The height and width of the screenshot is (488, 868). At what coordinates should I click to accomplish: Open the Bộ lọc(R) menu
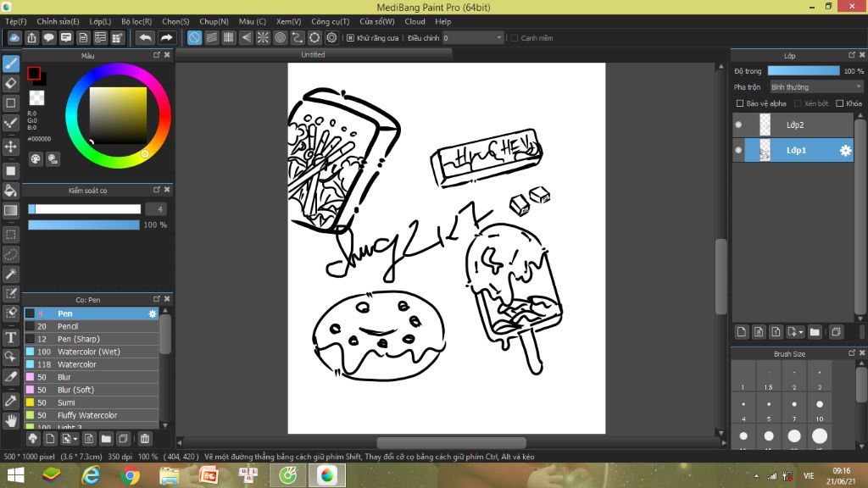[136, 21]
